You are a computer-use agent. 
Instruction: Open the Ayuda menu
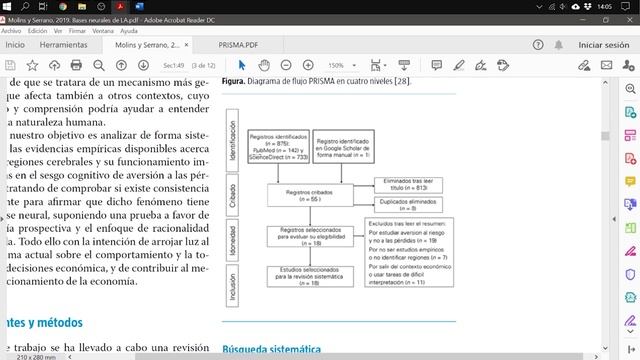[x=129, y=31]
